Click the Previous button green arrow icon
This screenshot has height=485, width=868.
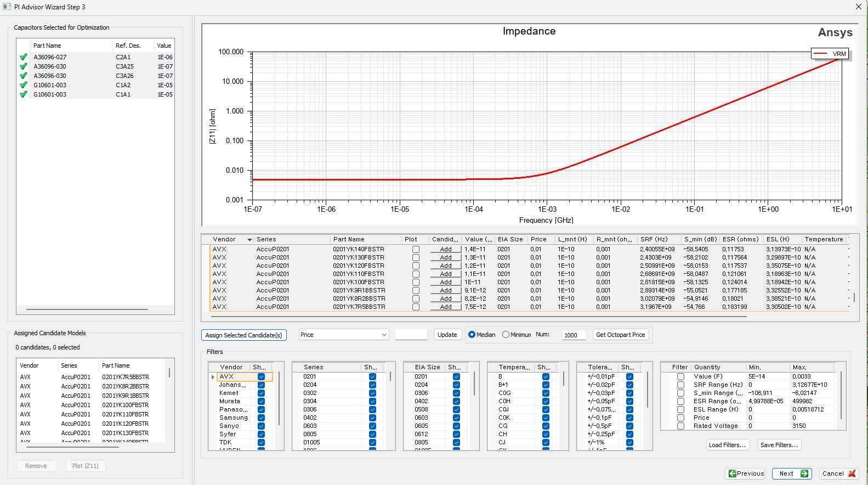tap(732, 473)
